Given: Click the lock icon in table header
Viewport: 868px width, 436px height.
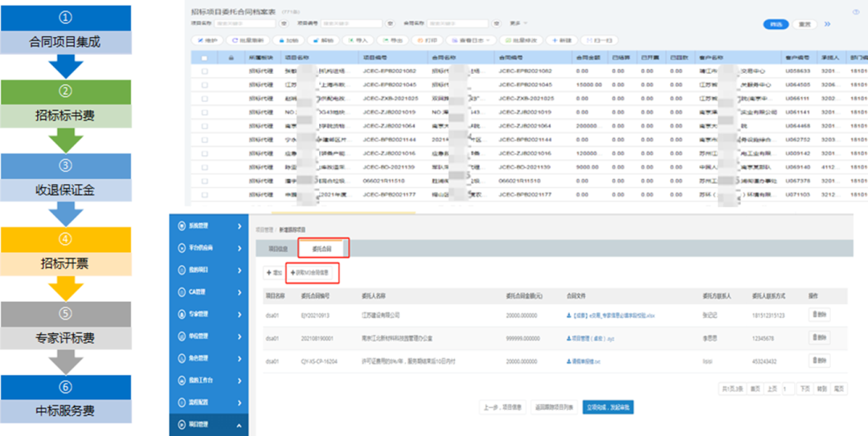Looking at the screenshot, I should [231, 58].
